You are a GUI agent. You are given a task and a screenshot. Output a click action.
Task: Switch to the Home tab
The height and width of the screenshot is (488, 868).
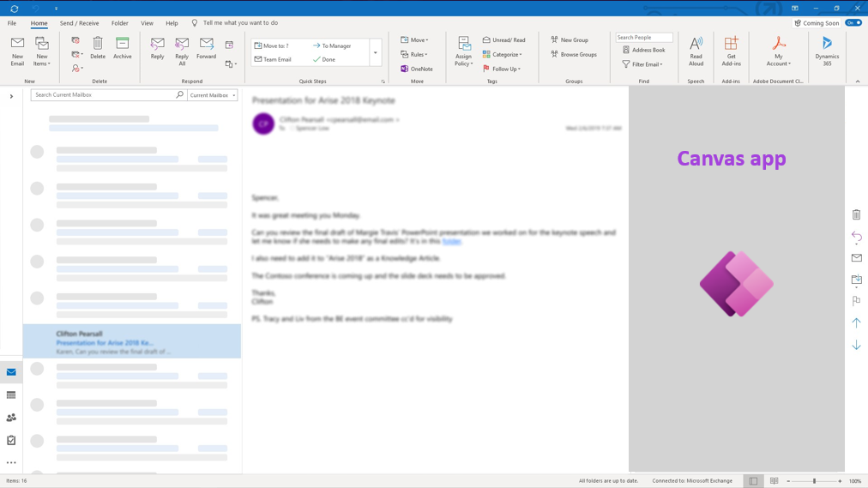[39, 23]
